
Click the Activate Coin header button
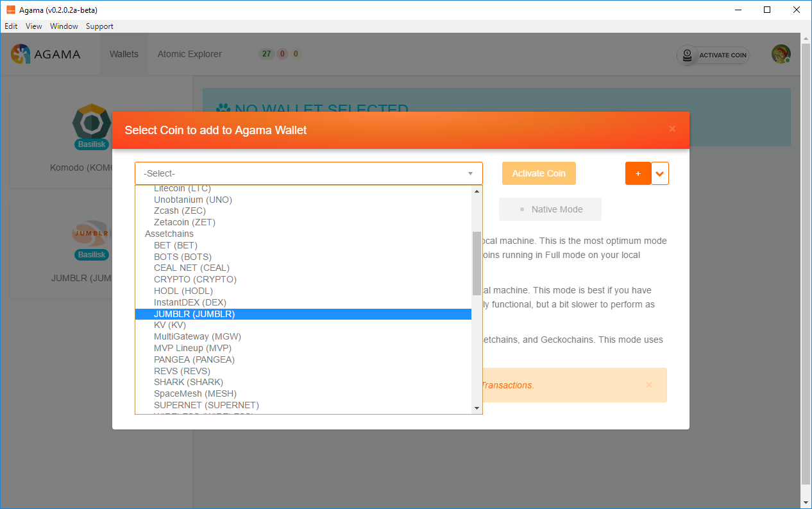pos(713,55)
